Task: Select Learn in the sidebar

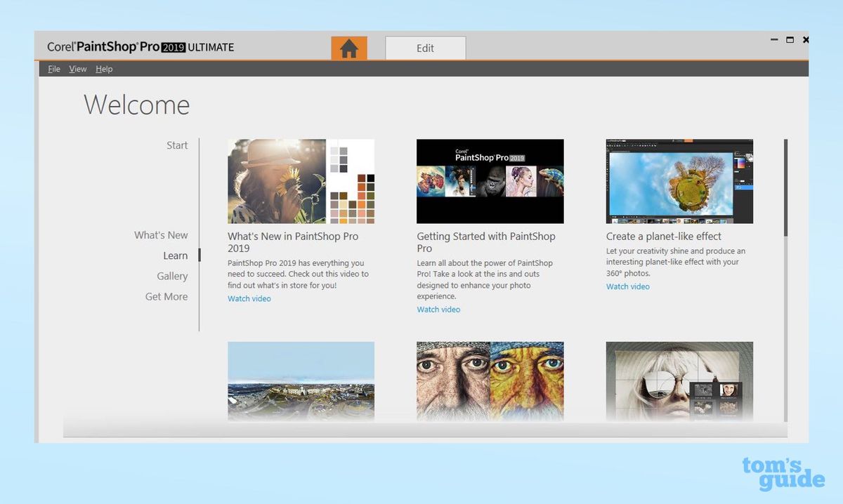Action: pyautogui.click(x=176, y=256)
